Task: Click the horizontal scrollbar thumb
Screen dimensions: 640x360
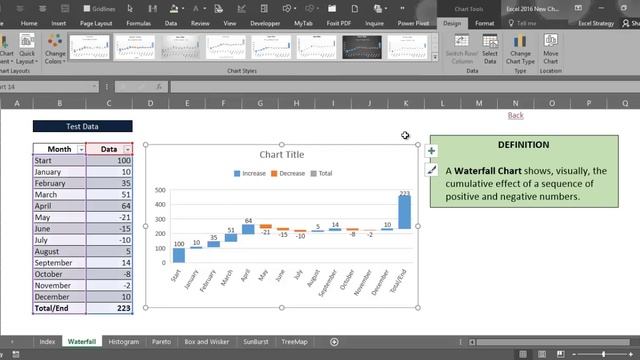Action: (553, 342)
